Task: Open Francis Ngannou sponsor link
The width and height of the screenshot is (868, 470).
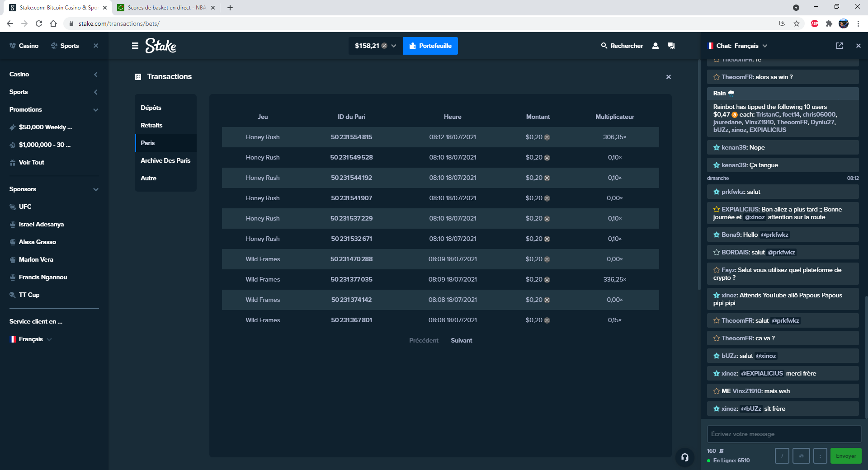Action: click(x=38, y=277)
